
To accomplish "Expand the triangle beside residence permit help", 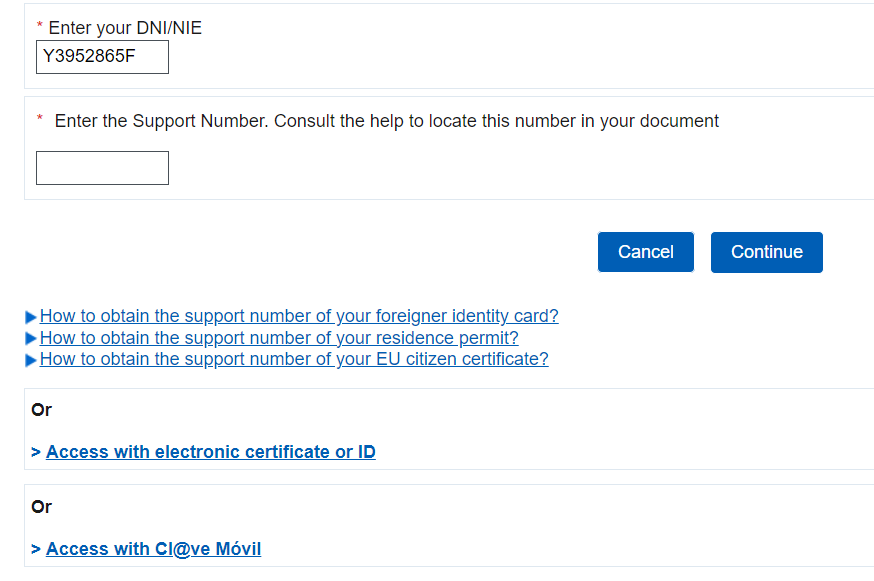I will click(32, 339).
